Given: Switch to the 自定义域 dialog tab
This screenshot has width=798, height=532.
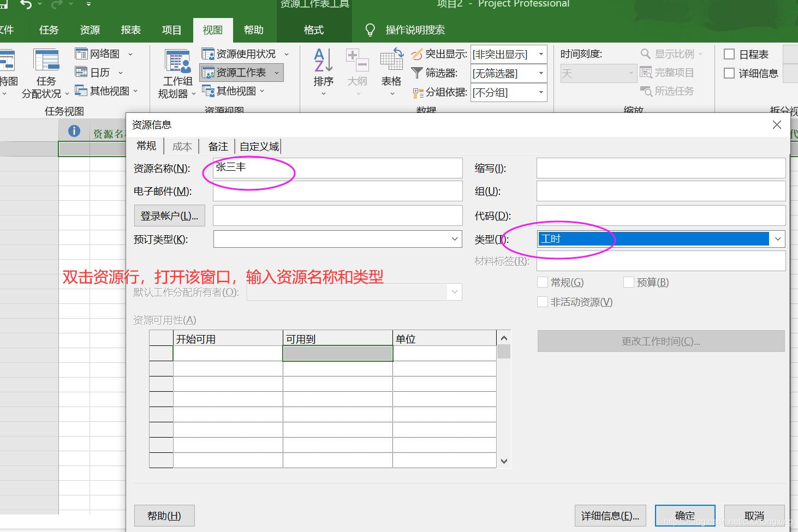Looking at the screenshot, I should tap(259, 146).
